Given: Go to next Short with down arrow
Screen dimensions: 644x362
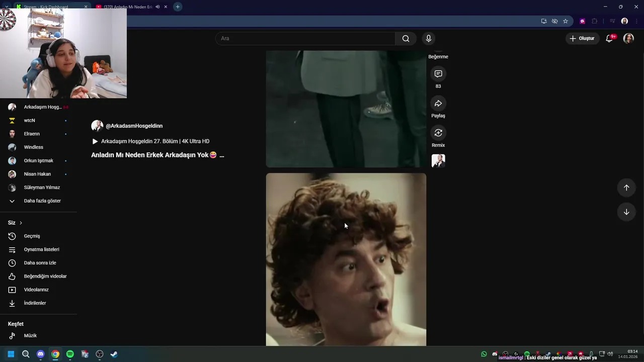Looking at the screenshot, I should coord(626,212).
